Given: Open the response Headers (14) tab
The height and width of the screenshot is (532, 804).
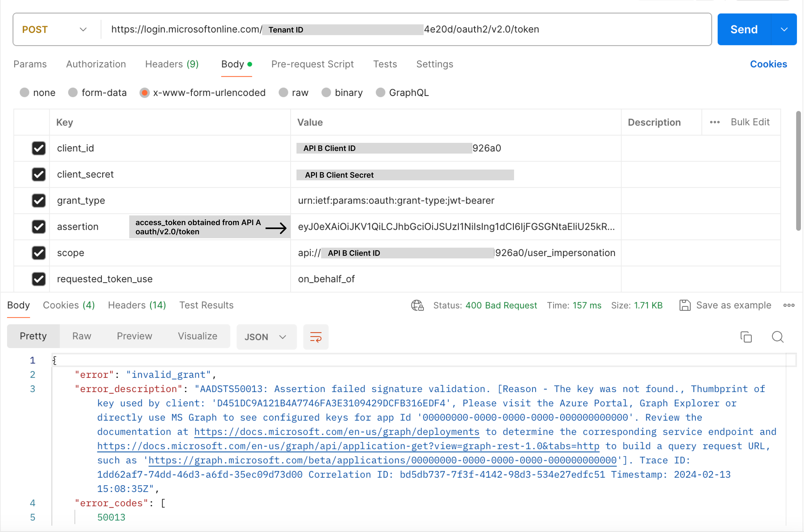Looking at the screenshot, I should [x=137, y=305].
